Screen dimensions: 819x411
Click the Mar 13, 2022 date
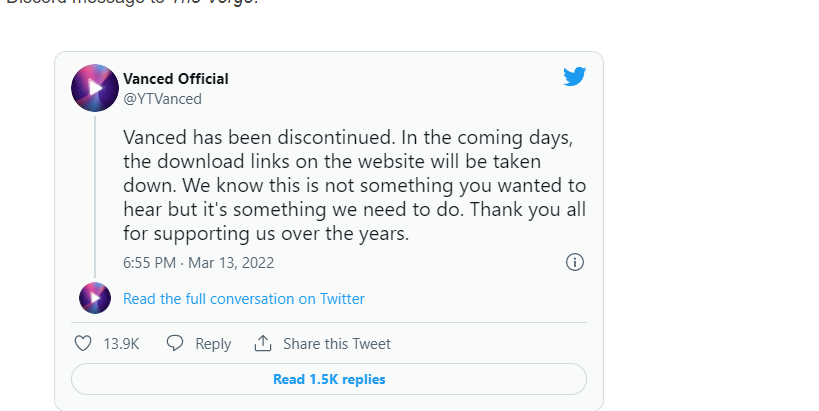231,263
